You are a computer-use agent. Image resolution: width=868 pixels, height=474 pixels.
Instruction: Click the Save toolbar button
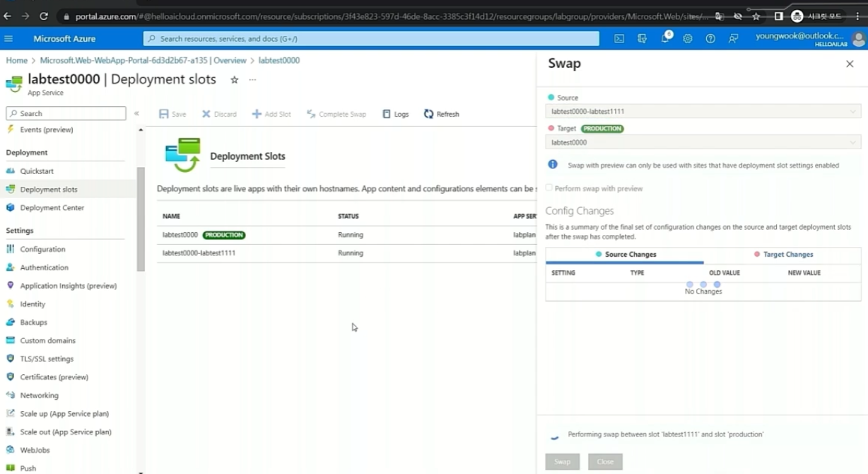tap(172, 114)
